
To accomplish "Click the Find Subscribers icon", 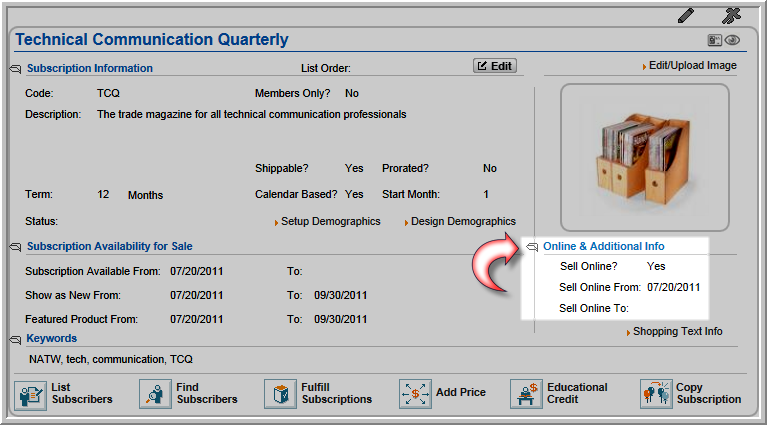I will click(155, 394).
